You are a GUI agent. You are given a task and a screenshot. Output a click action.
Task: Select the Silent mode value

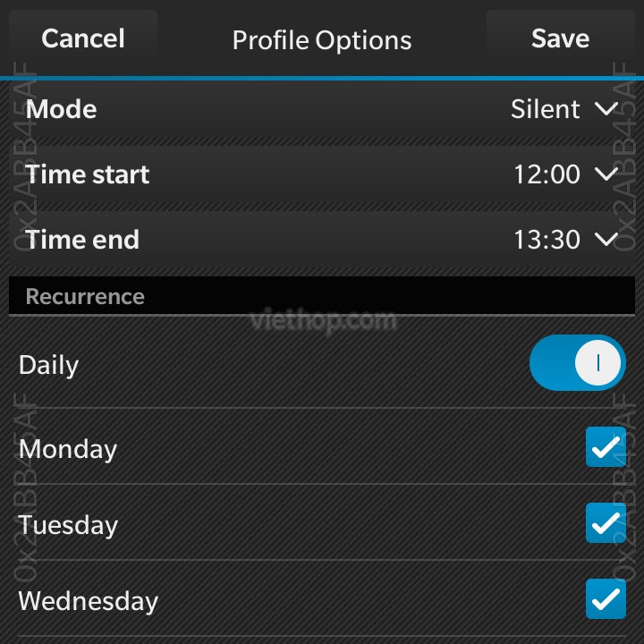[x=545, y=109]
